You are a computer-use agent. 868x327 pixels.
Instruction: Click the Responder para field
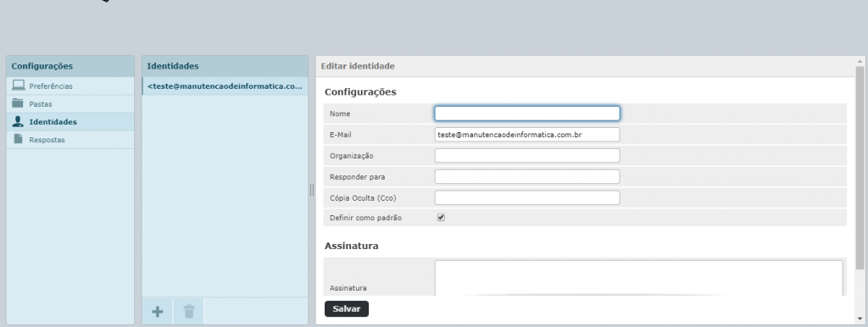(527, 176)
